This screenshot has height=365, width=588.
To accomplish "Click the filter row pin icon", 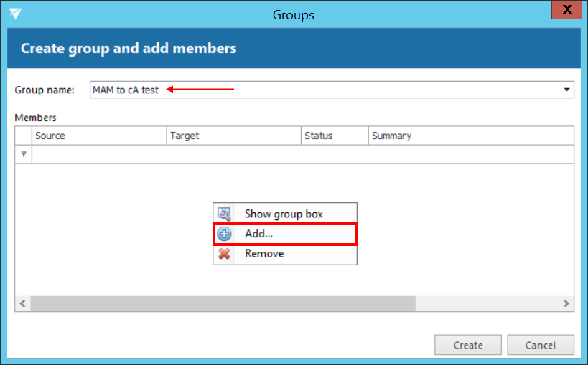I will pyautogui.click(x=24, y=154).
